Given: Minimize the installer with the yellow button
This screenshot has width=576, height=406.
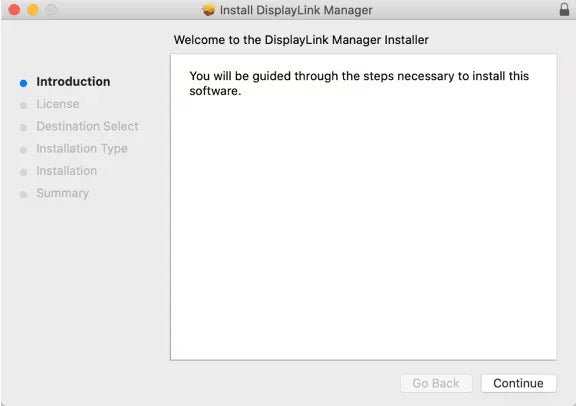Looking at the screenshot, I should click(x=33, y=10).
